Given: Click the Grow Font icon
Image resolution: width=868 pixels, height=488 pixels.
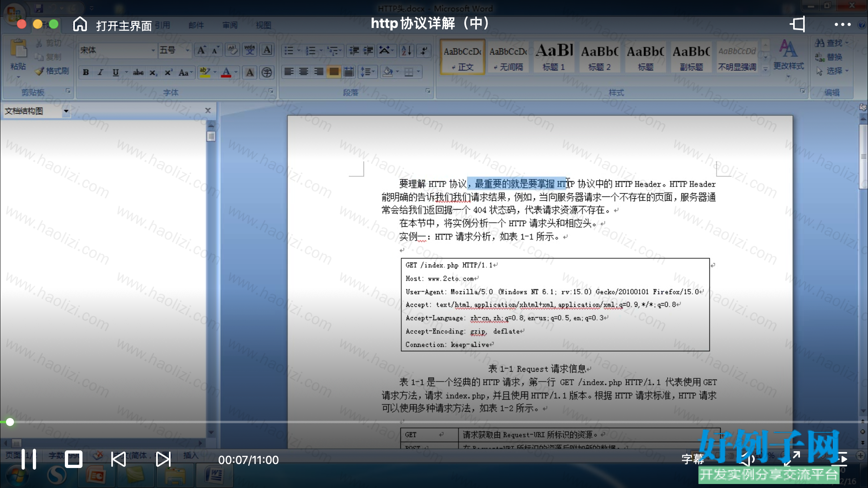Looking at the screenshot, I should point(201,50).
